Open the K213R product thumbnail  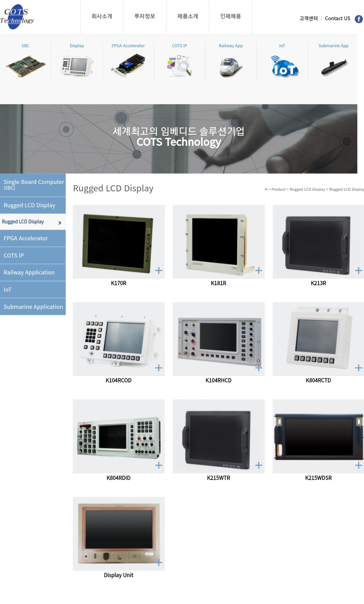coord(318,242)
